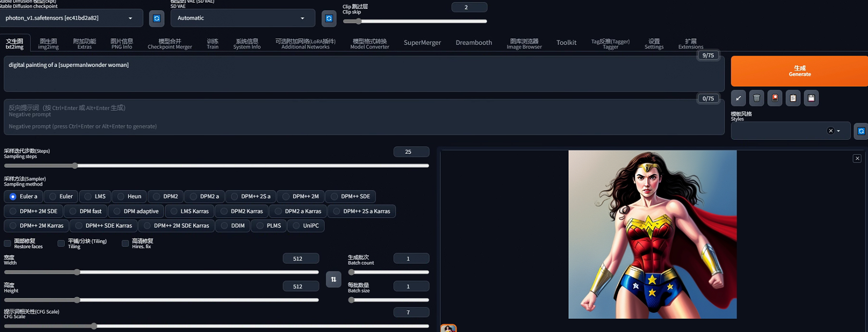This screenshot has height=332, width=868.
Task: Select the DPM++ SDE Karras sampler
Action: point(103,226)
